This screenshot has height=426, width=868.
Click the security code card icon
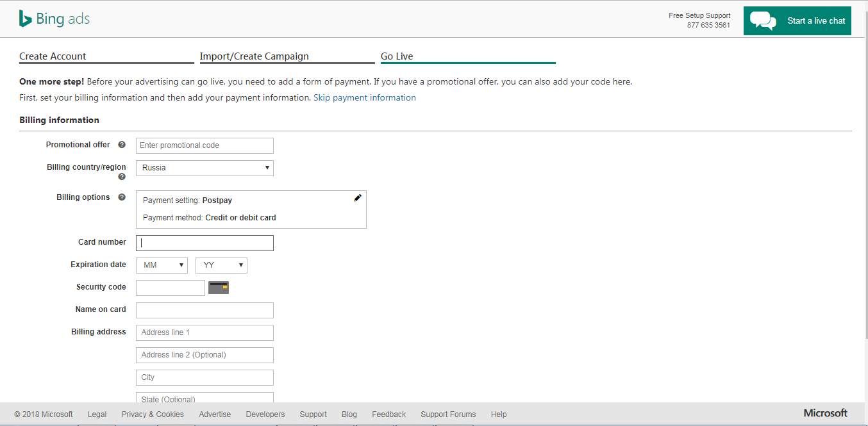click(x=219, y=288)
